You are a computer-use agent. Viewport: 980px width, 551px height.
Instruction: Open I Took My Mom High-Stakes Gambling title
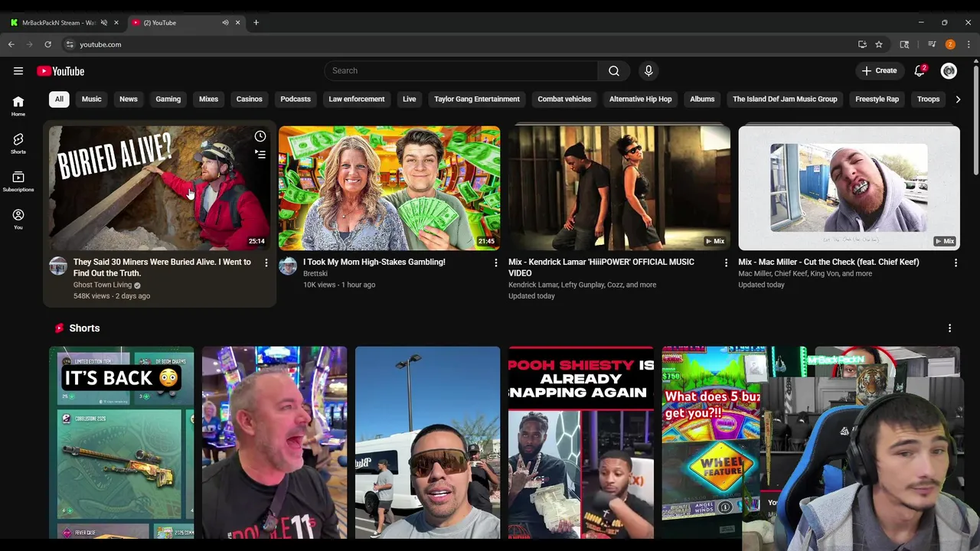[374, 262]
